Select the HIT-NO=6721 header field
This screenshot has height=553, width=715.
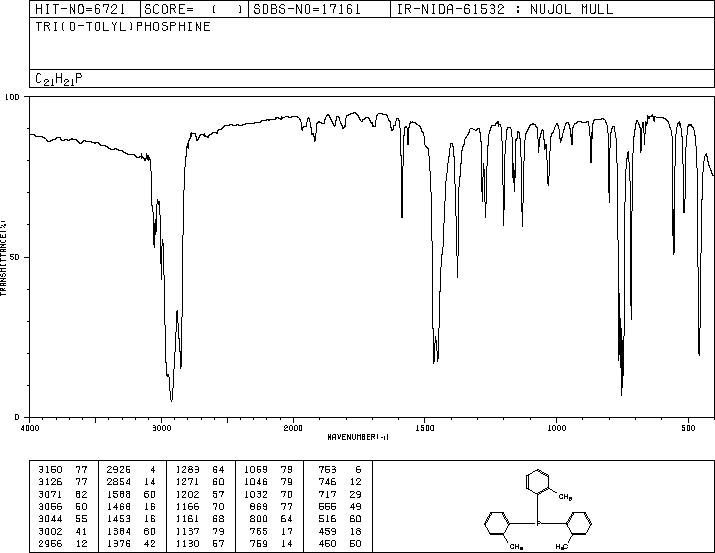80,9
